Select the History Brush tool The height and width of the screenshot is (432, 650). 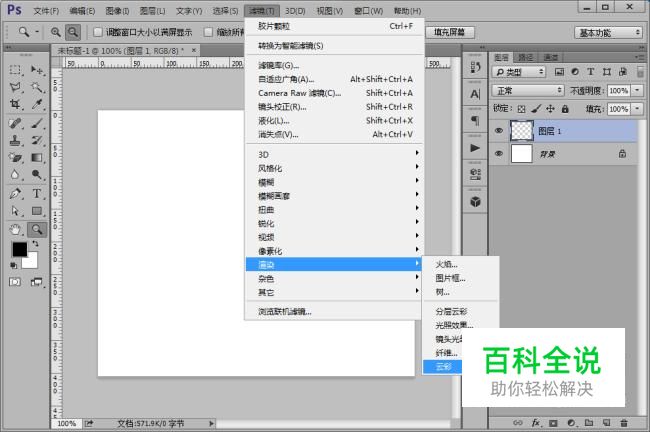(x=37, y=141)
